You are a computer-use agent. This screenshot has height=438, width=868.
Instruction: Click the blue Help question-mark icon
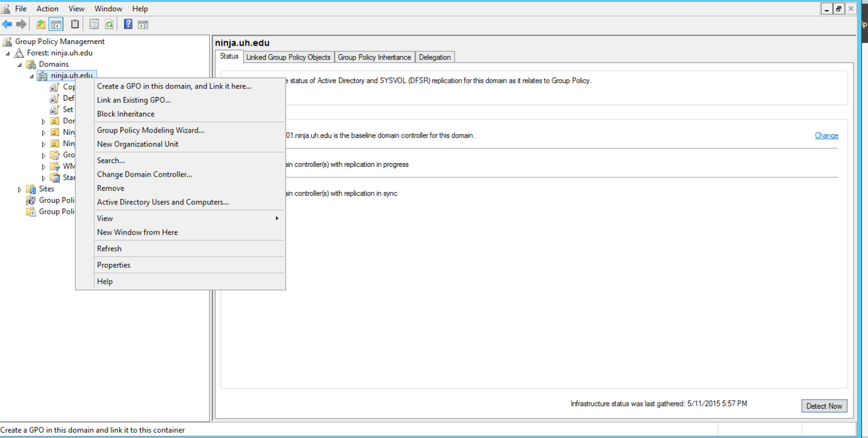pyautogui.click(x=128, y=24)
